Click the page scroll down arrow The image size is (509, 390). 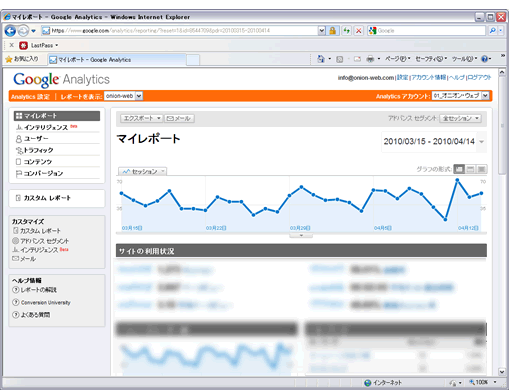pos(502,371)
